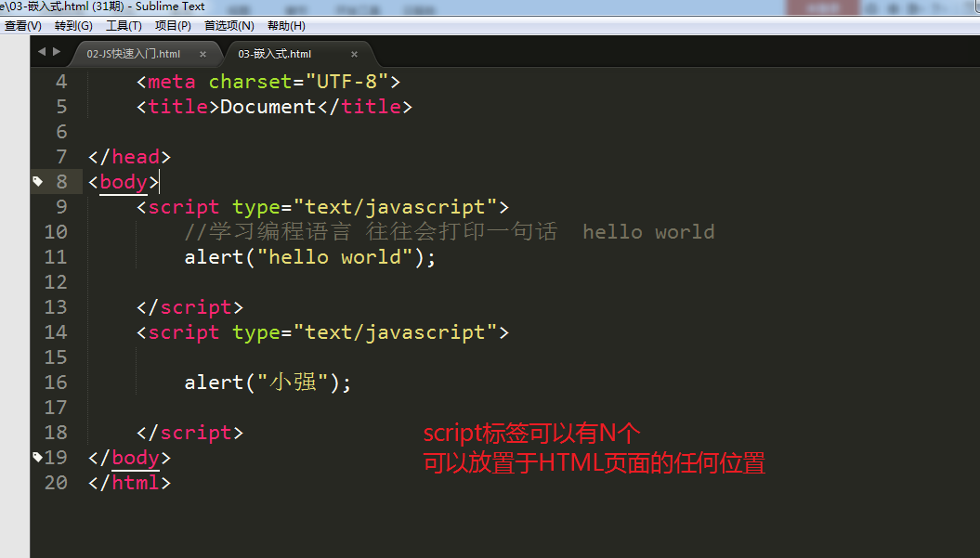
Task: Expand the 项目(P) menu
Action: point(173,26)
